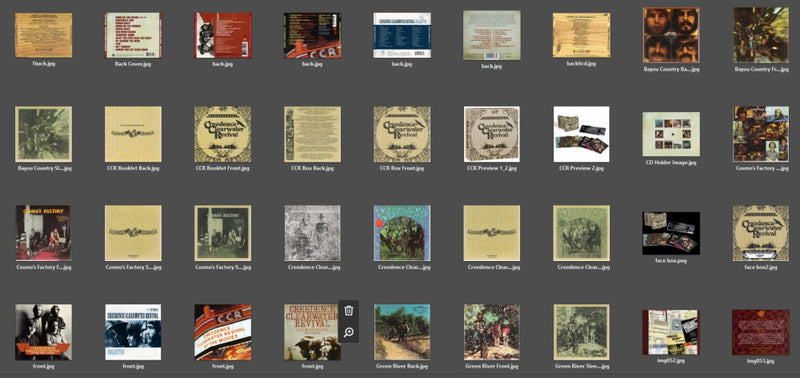The width and height of the screenshot is (800, 378).
Task: Select the beige back.jpg thumbnail with barcode
Action: (492, 35)
